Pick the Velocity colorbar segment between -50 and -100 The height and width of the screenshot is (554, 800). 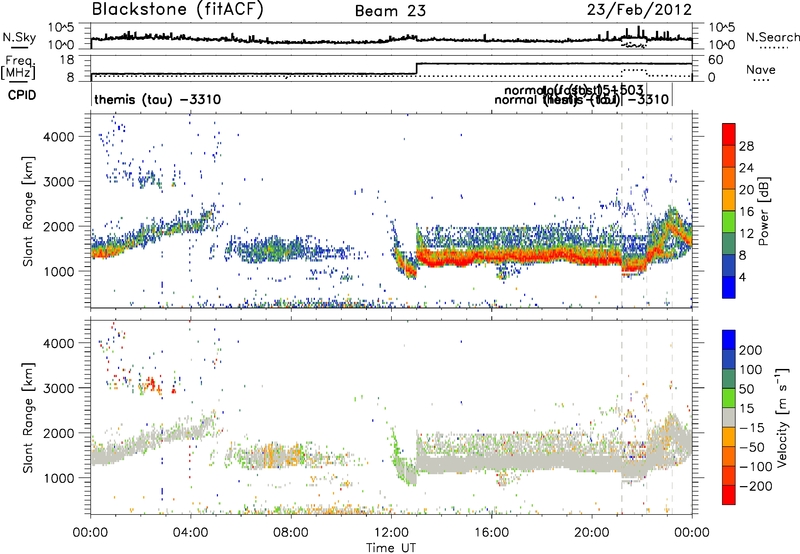[x=729, y=456]
